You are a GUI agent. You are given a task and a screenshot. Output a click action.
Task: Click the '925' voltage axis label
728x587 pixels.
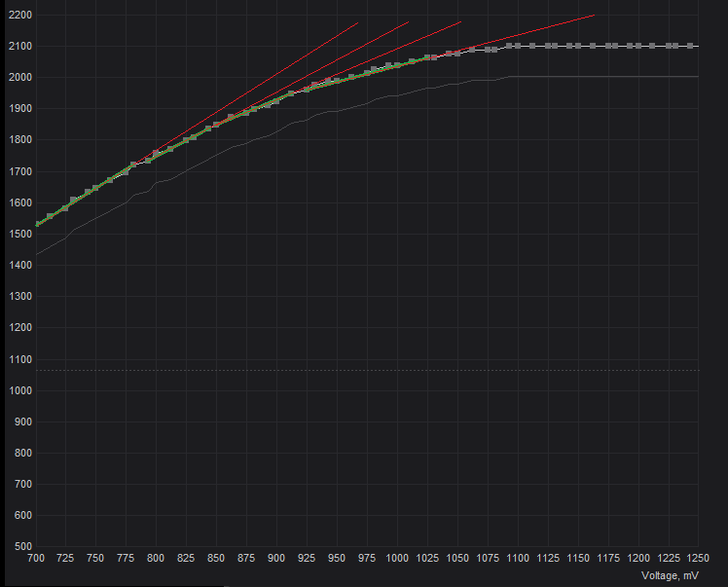[307, 558]
